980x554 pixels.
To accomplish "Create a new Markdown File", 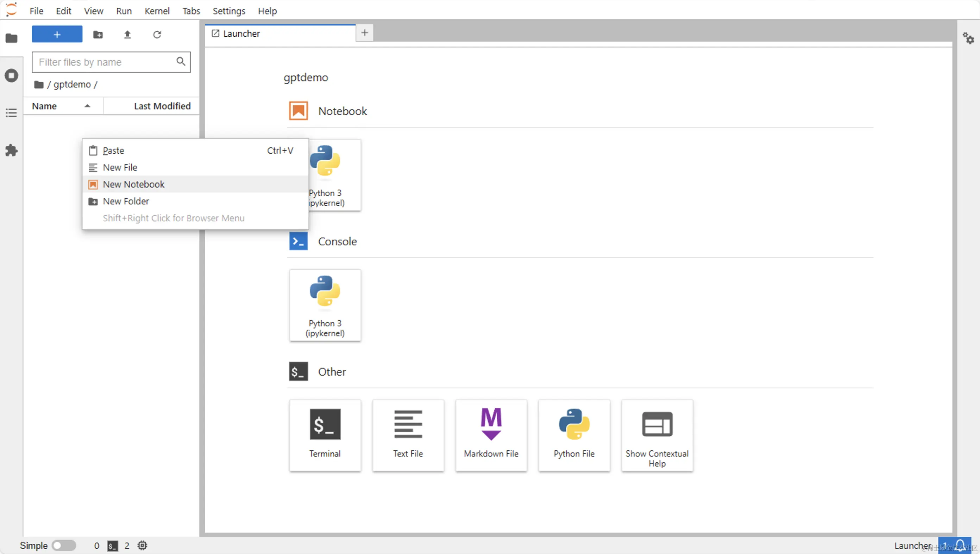I will [491, 435].
